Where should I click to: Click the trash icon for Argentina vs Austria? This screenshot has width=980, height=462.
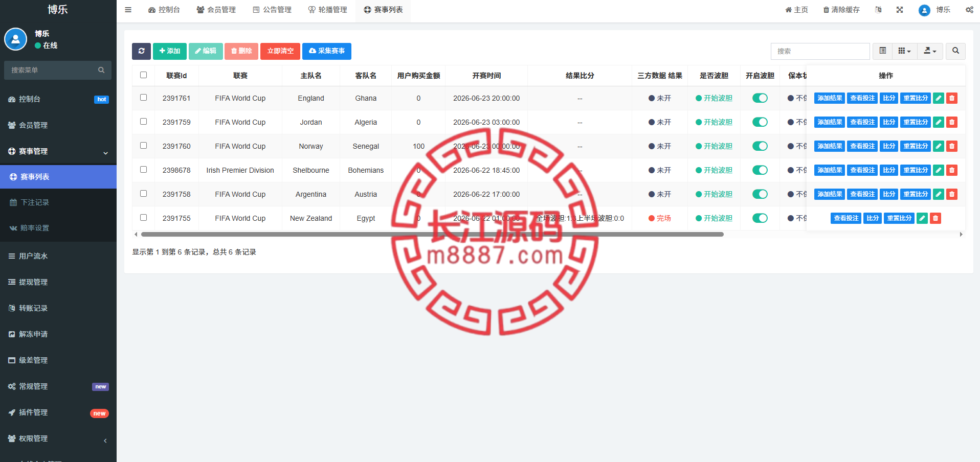pos(952,194)
